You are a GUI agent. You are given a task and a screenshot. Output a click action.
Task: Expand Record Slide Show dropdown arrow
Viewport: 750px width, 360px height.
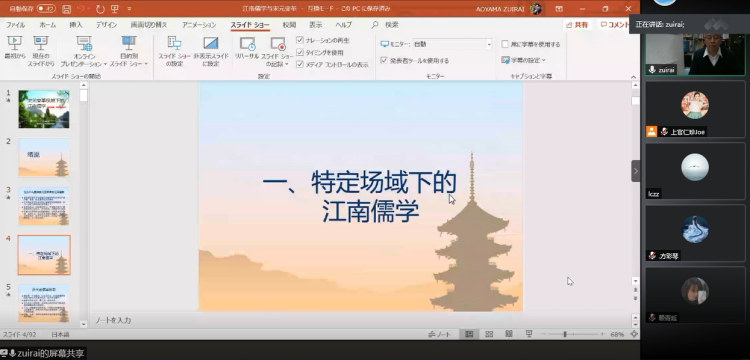click(x=287, y=64)
